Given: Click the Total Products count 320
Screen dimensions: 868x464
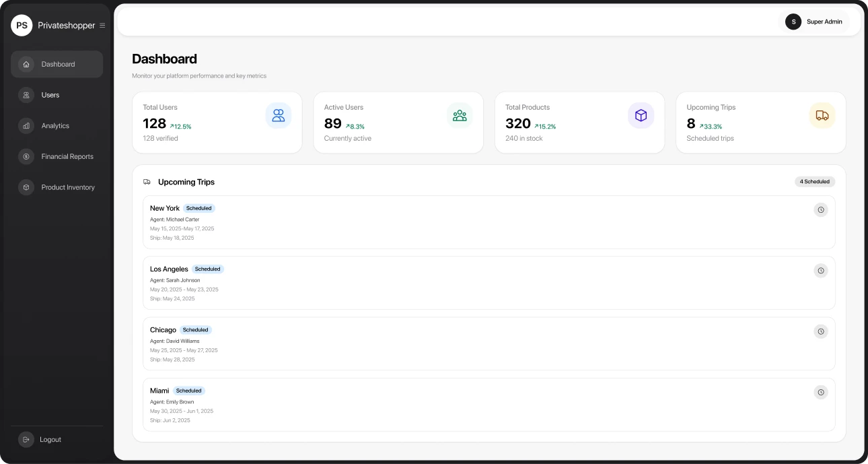Looking at the screenshot, I should coord(518,124).
